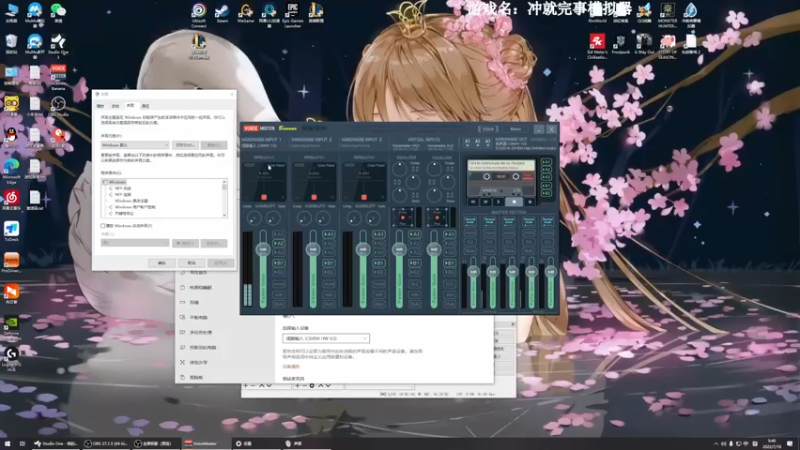Click first Virtual Input fader gain knob
The image size is (800, 450).
coord(399,249)
